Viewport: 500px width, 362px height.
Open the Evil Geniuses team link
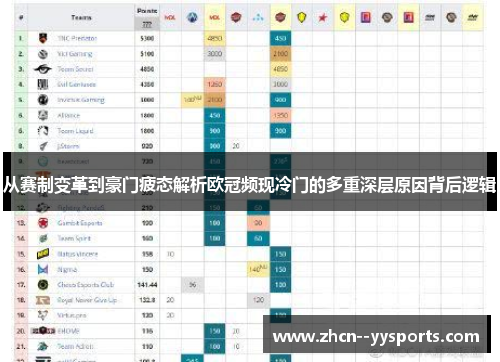point(77,84)
